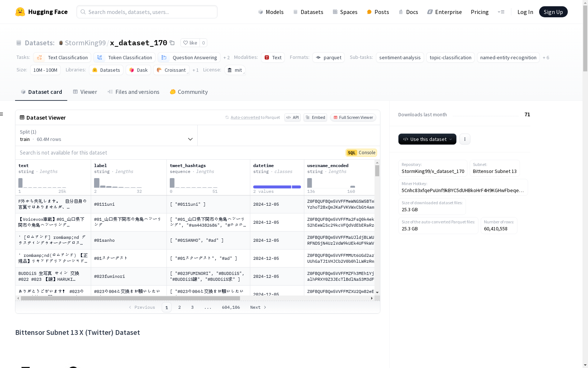Go to page 3 of the viewer
The image size is (588, 368).
tap(192, 307)
